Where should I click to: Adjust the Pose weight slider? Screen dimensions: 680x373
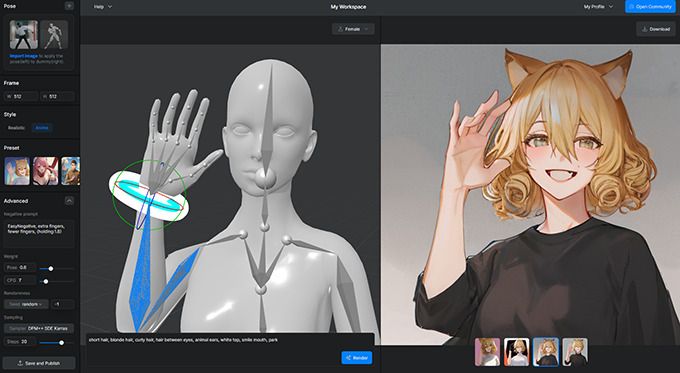pos(51,268)
